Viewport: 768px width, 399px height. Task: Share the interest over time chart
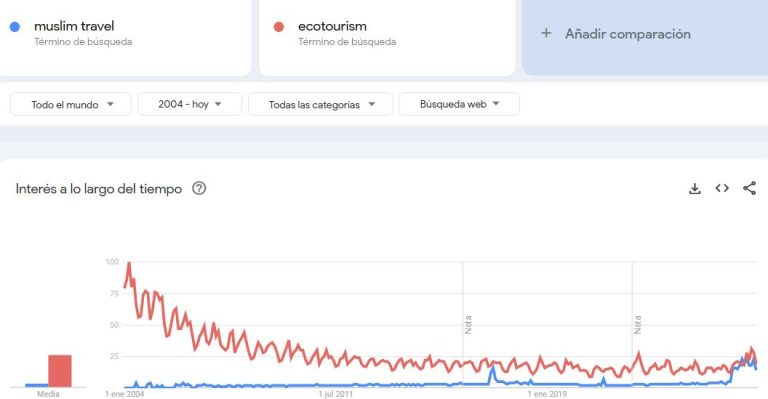coord(749,188)
